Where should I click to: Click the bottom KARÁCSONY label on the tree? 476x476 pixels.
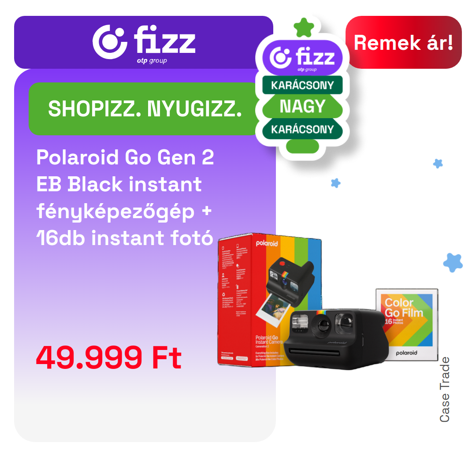click(302, 129)
